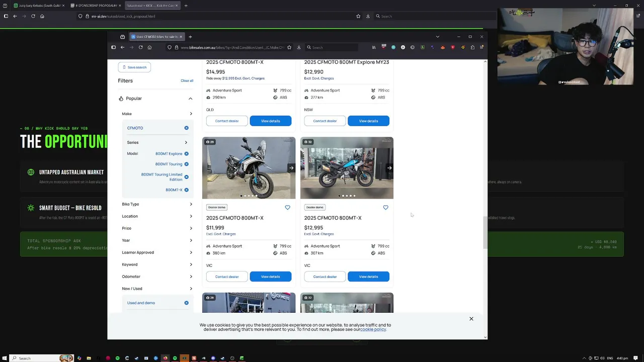Expand the Location filter
644x362 pixels.
pyautogui.click(x=157, y=216)
